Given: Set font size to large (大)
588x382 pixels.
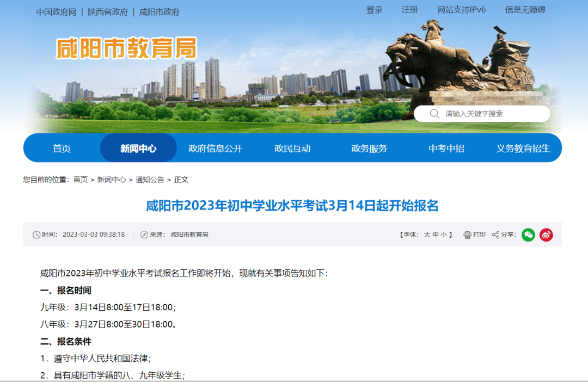Looking at the screenshot, I should 427,235.
